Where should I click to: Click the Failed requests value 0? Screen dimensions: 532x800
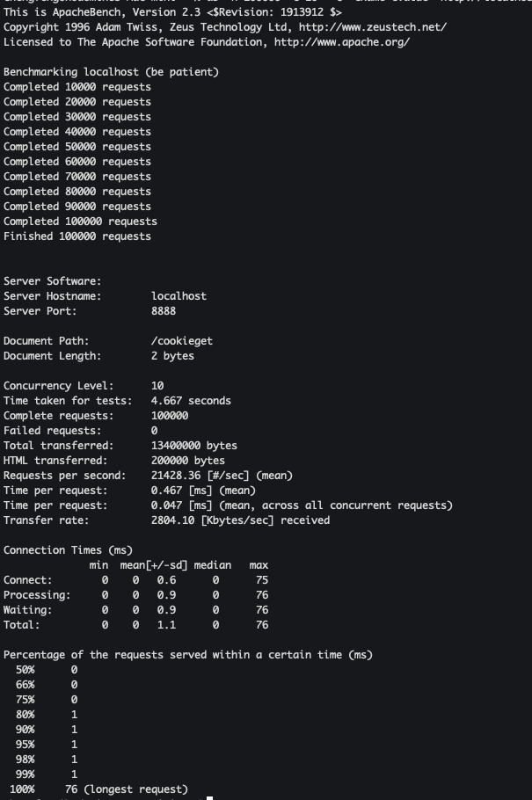pyautogui.click(x=154, y=431)
